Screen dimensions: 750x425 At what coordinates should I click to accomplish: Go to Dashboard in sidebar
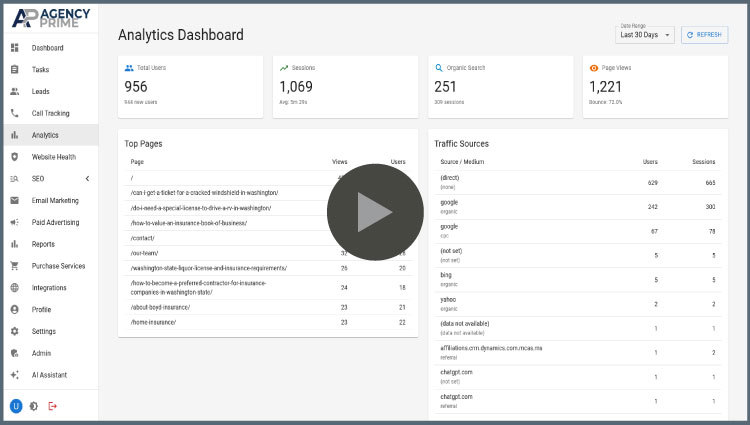[47, 48]
